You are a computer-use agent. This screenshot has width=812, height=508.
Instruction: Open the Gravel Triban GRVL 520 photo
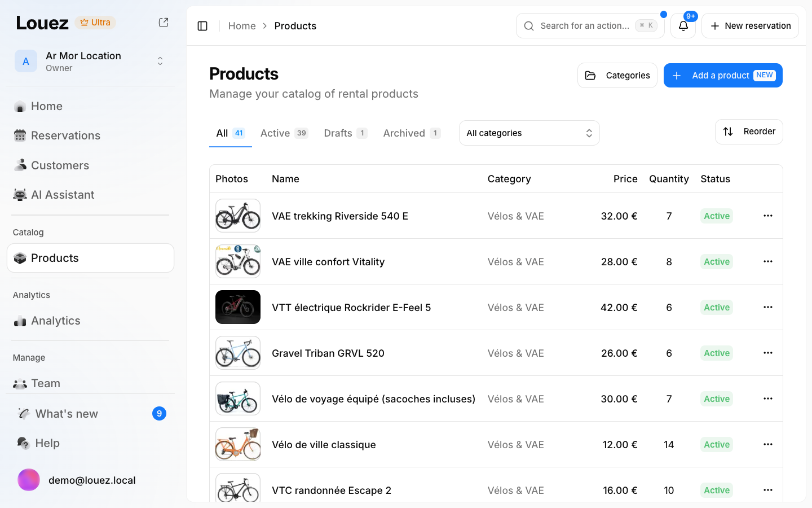click(x=238, y=353)
